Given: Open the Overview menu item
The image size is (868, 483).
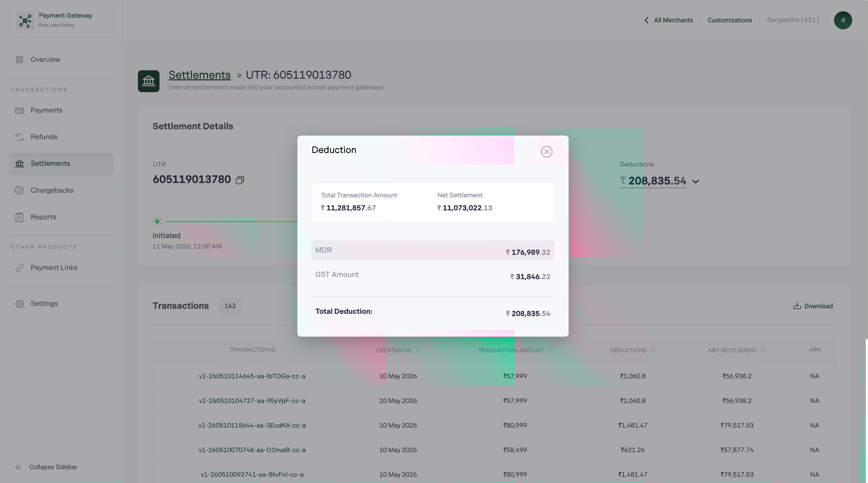Looking at the screenshot, I should 61,59.
